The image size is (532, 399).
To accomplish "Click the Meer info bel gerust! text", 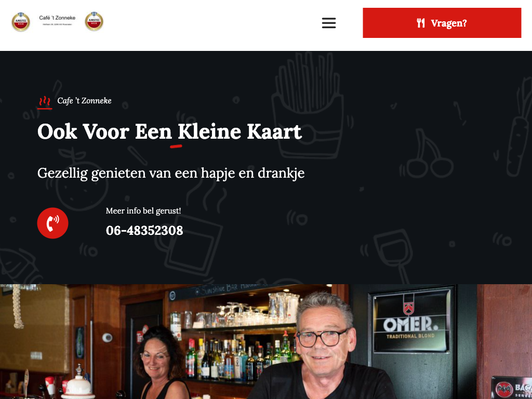I will tap(143, 211).
